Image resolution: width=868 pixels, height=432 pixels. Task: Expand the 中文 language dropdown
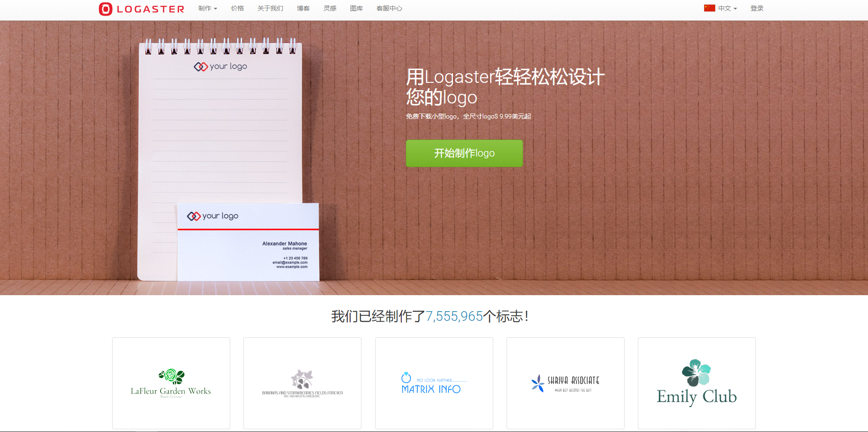tap(727, 8)
